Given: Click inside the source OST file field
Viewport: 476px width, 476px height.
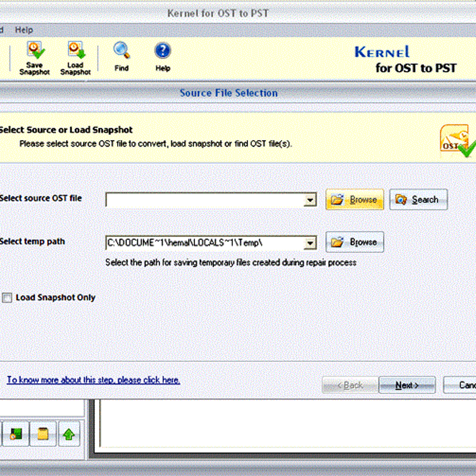Looking at the screenshot, I should [204, 200].
